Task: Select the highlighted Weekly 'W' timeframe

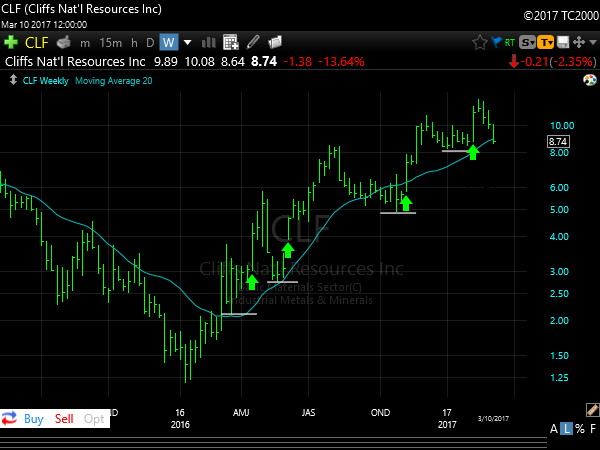Action: 169,42
